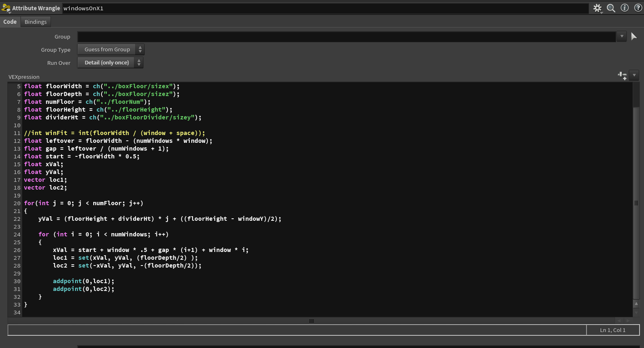Open the parameter gear settings menu
The image size is (644, 348).
[x=598, y=8]
